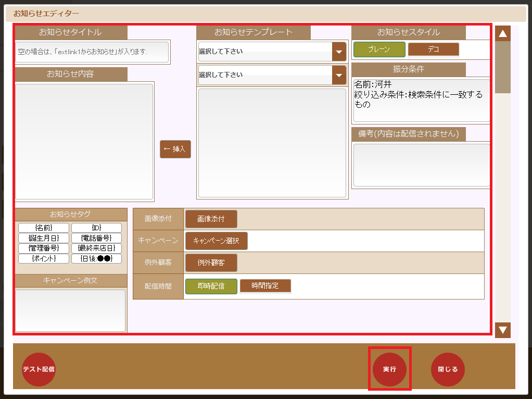Screen dimensions: 532x399
Task: Click the 例外顧客 exception customers button
Action: point(211,263)
